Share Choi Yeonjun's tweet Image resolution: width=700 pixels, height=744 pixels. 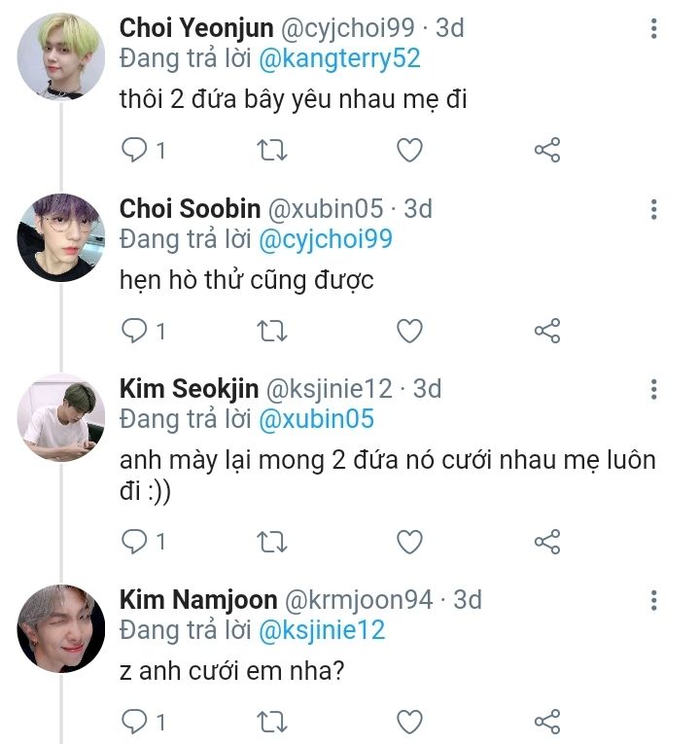tap(547, 150)
